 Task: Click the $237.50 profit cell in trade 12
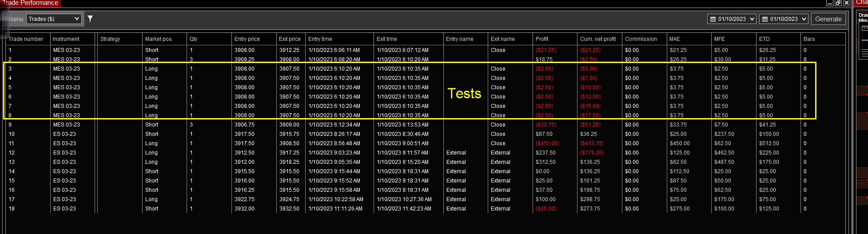point(546,153)
